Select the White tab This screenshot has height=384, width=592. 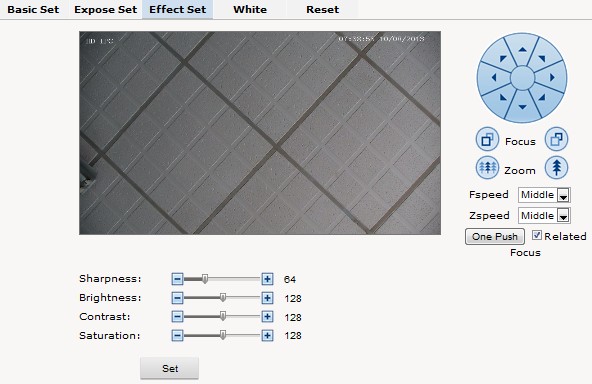pyautogui.click(x=250, y=9)
